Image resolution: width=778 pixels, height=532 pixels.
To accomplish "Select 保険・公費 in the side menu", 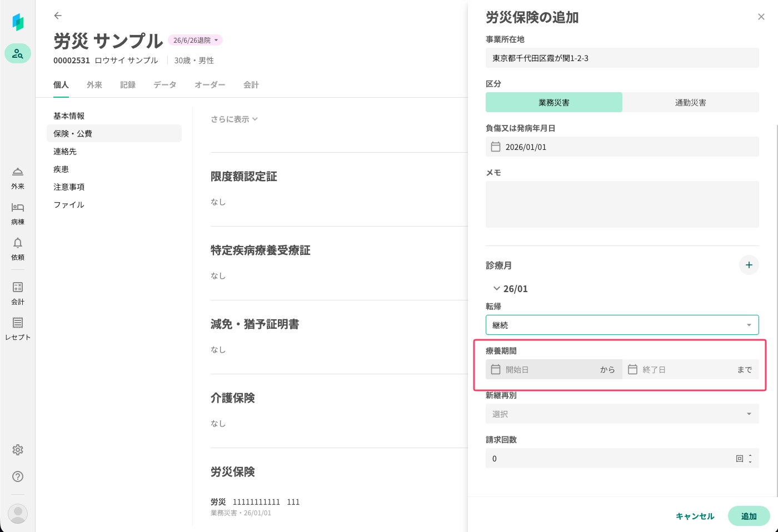I will tap(114, 133).
